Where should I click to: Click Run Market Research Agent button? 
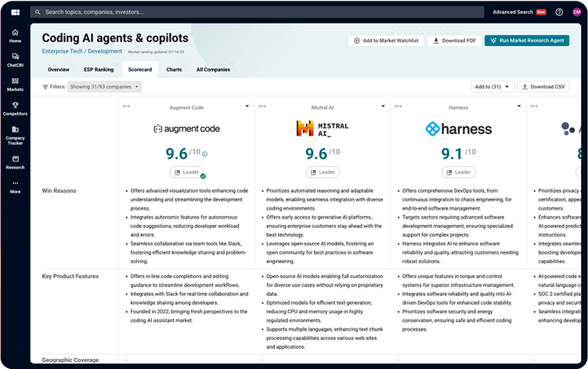click(526, 40)
